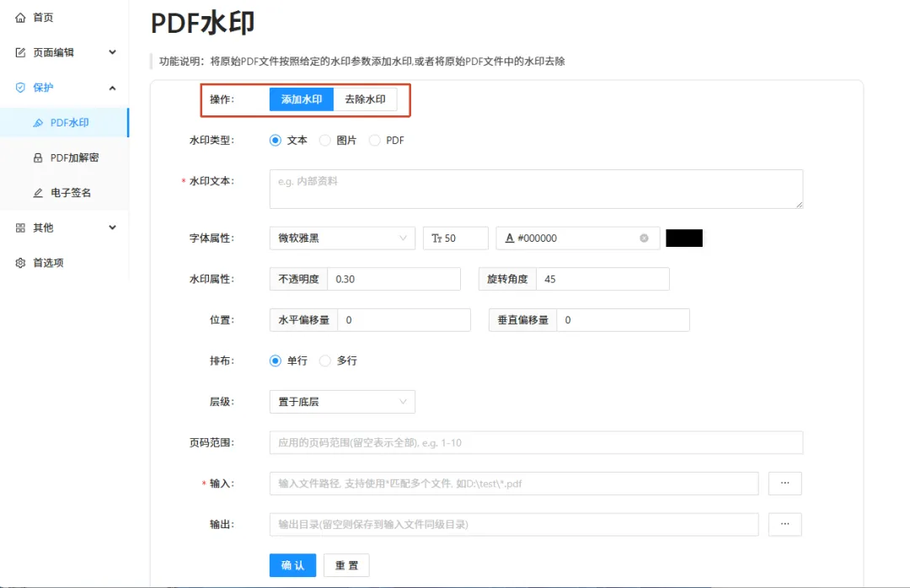
Task: Choose the 单行 layout radio
Action: point(275,361)
